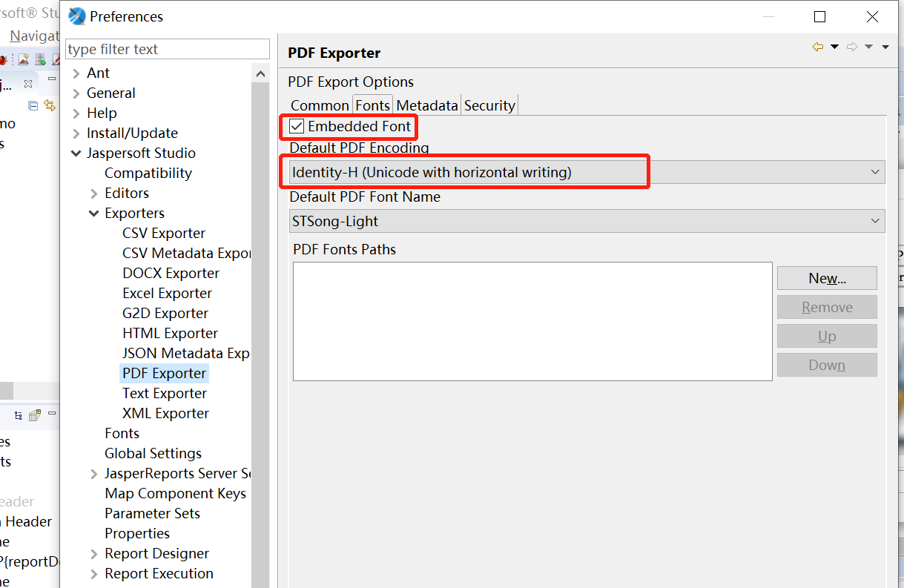
Task: Click the New... button for PDF font paths
Action: 827,278
